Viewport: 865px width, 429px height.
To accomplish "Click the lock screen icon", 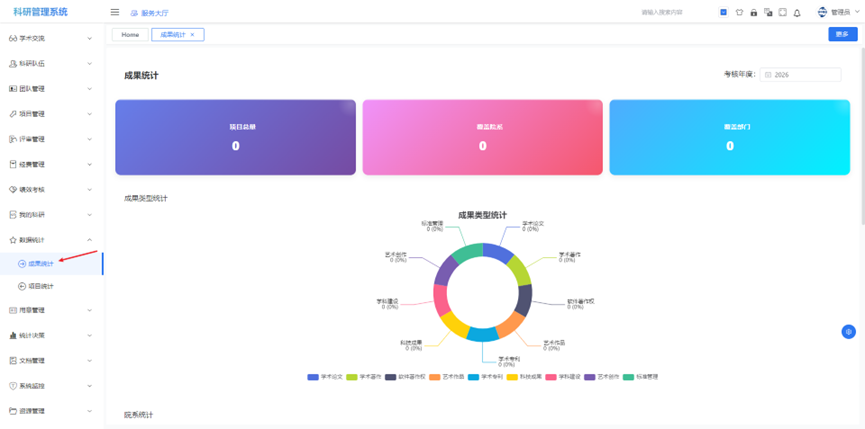I will click(753, 13).
